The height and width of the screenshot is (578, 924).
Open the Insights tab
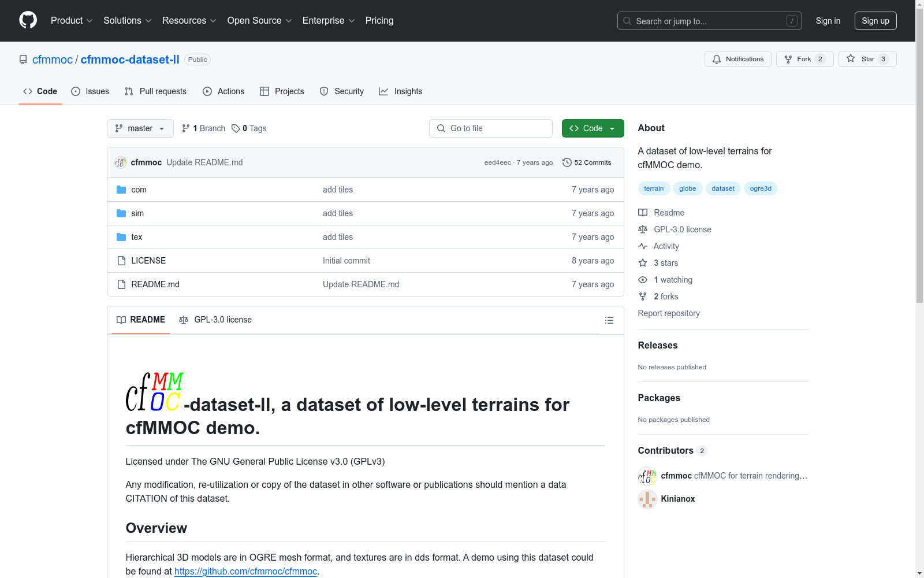click(400, 91)
